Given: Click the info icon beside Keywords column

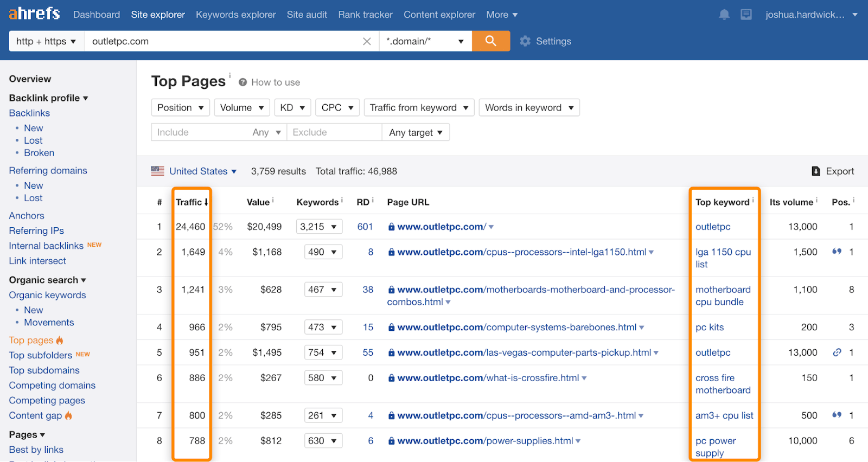Looking at the screenshot, I should pyautogui.click(x=342, y=200).
